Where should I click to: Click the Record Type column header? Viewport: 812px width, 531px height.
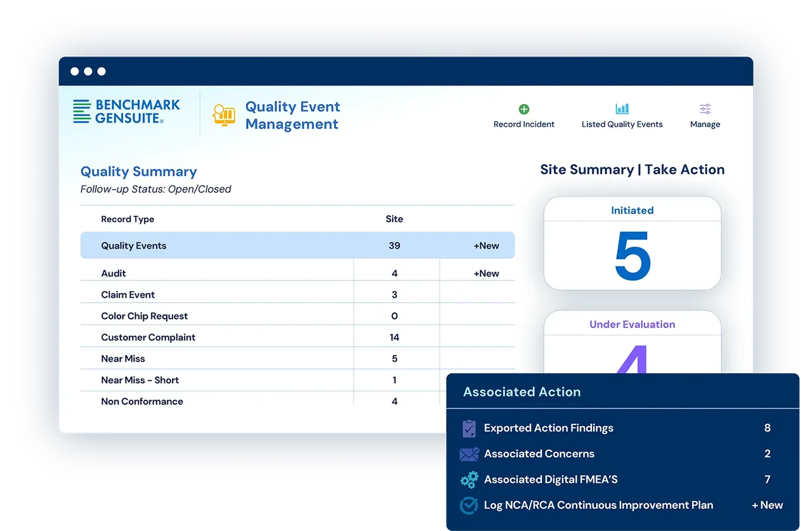tap(128, 219)
